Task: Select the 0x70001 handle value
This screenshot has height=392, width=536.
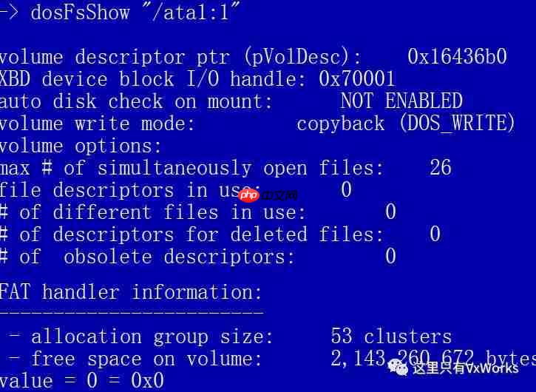Action: pyautogui.click(x=357, y=79)
